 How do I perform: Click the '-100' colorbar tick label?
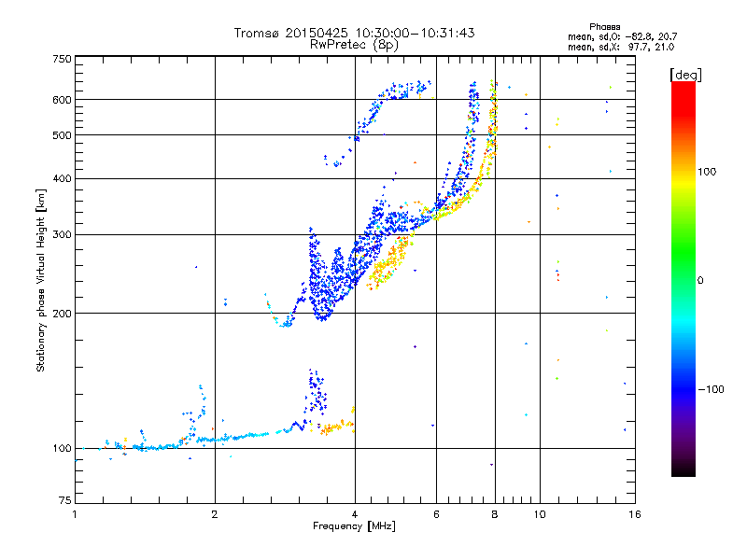click(x=712, y=389)
